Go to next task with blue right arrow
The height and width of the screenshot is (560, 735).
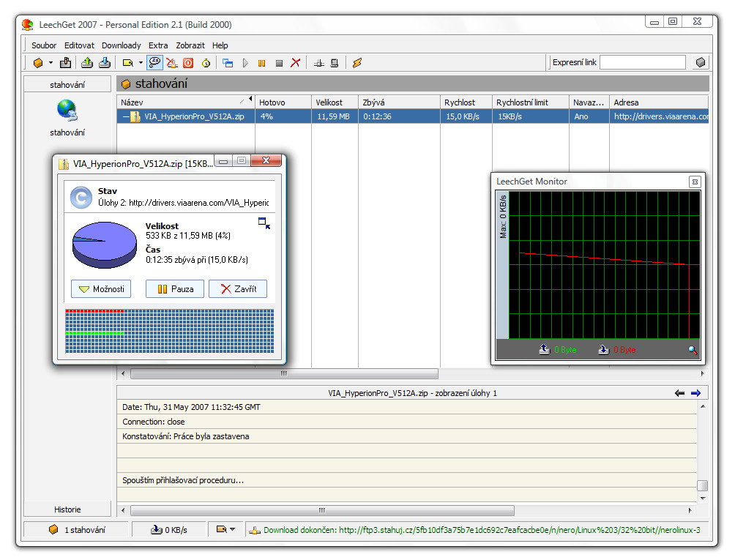point(695,393)
